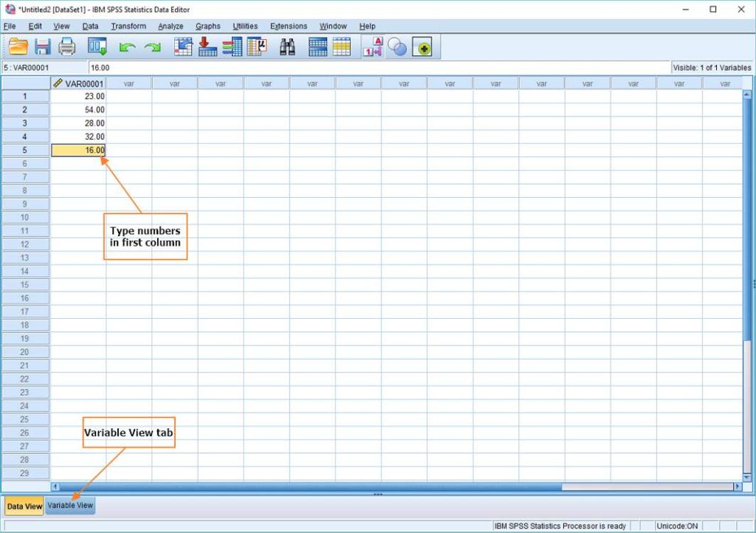Select the Insert Cases toolbar icon
The image size is (756, 533).
coord(316,46)
